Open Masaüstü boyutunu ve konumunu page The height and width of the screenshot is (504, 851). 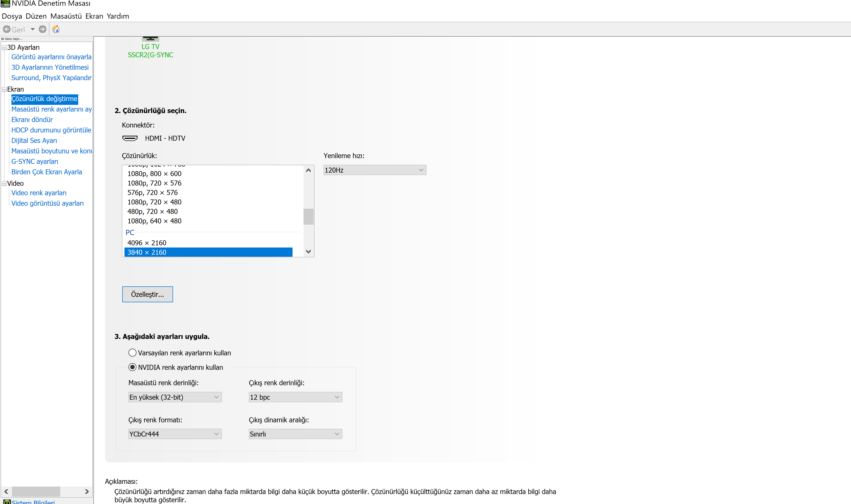click(x=51, y=151)
